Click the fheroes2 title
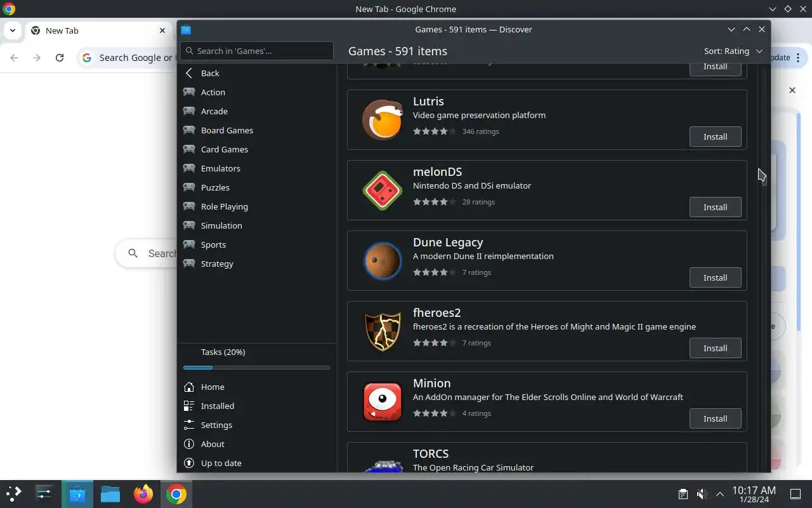 click(436, 313)
